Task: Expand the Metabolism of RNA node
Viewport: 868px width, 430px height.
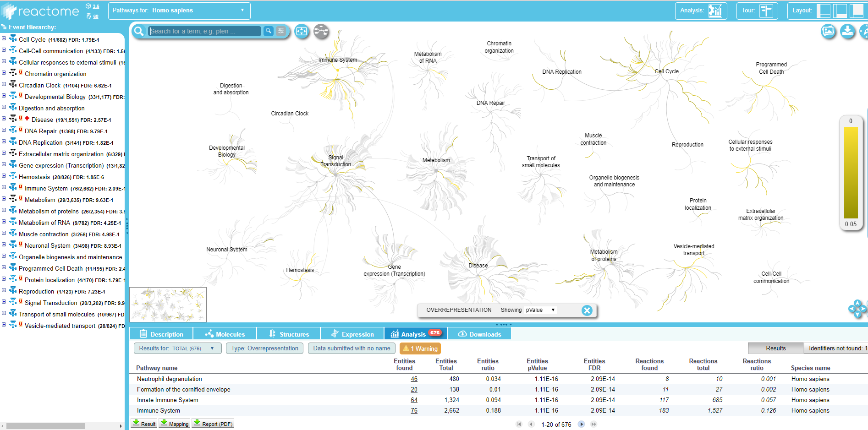Action: coord(4,222)
